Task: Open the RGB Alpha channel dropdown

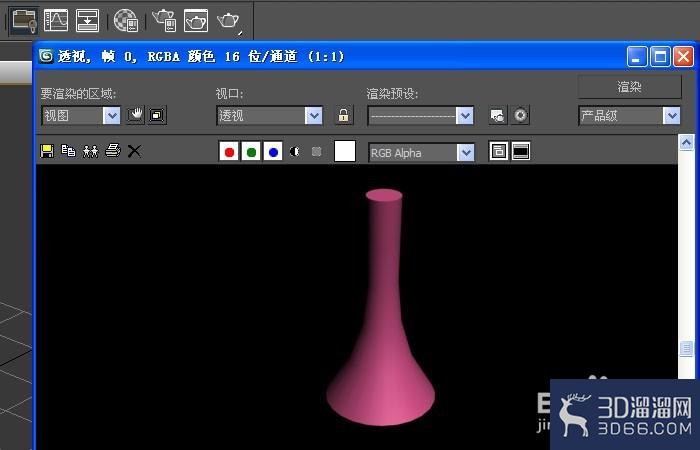Action: coord(421,153)
